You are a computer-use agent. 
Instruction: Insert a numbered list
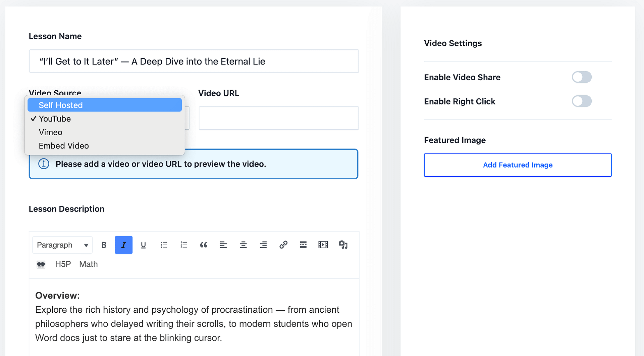(x=183, y=245)
